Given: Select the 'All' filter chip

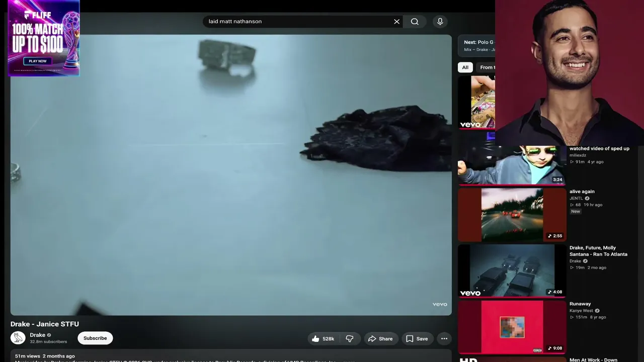Looking at the screenshot, I should pos(465,67).
